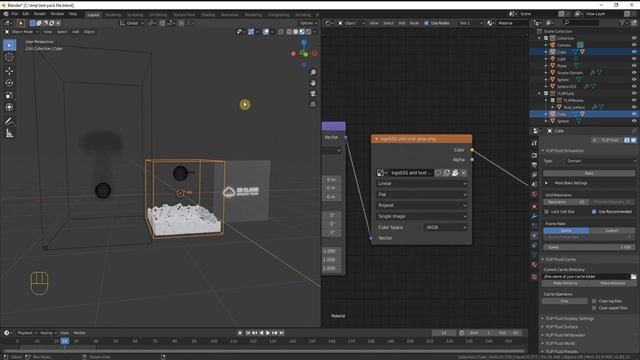Image resolution: width=640 pixels, height=360 pixels.
Task: Open the Repeat extension dropdown
Action: (x=422, y=205)
